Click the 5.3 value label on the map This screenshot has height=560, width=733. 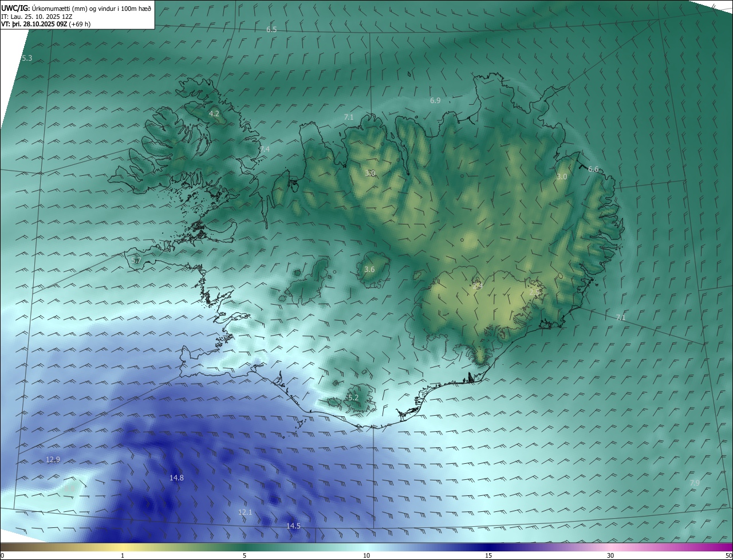click(x=27, y=58)
